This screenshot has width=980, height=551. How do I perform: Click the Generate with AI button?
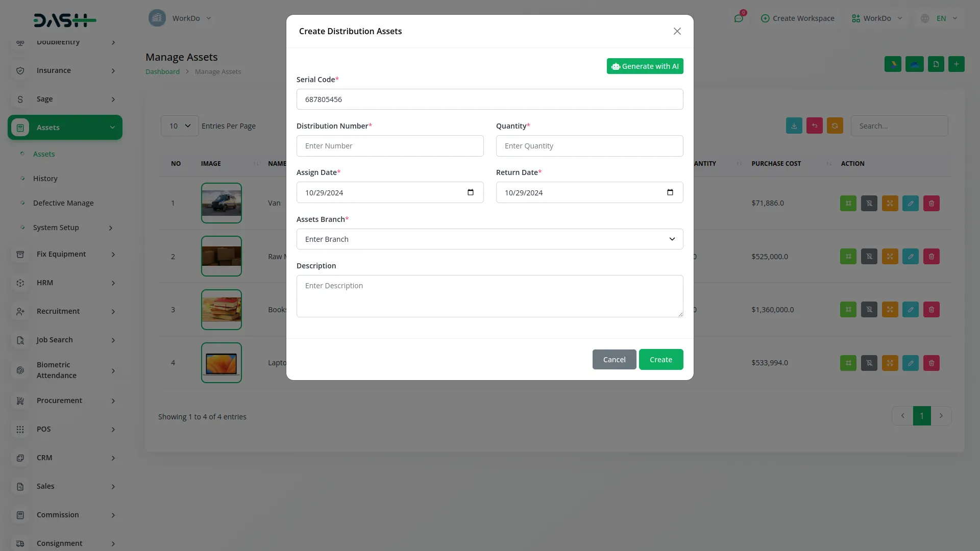pyautogui.click(x=645, y=66)
